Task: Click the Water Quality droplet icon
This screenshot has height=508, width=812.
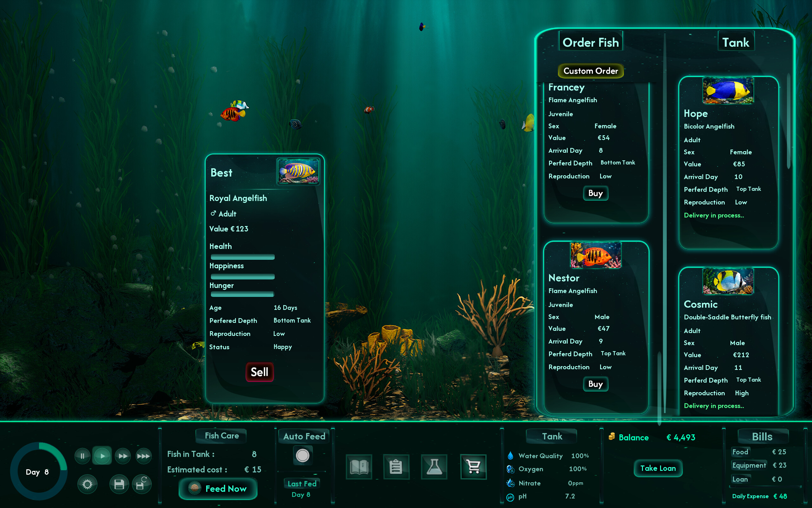Action: (510, 456)
